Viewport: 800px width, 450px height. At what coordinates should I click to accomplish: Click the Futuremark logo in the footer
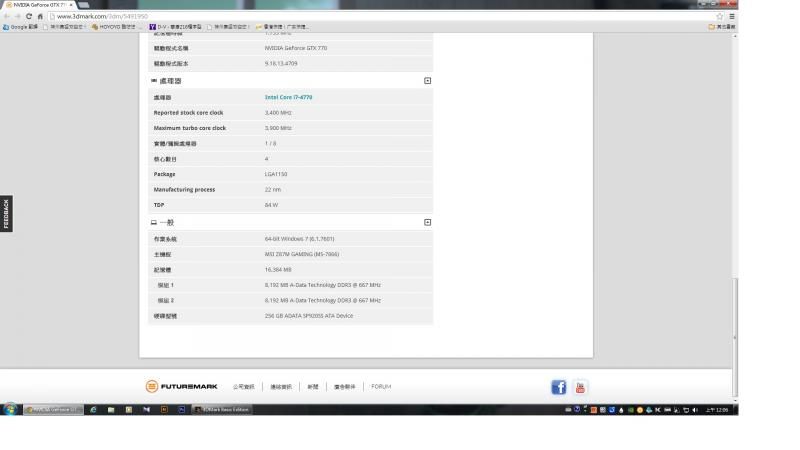click(x=182, y=386)
